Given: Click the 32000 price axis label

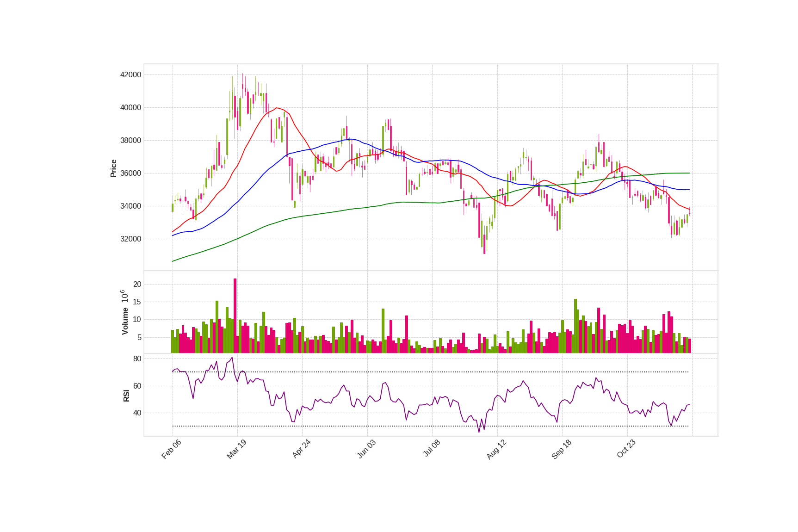Looking at the screenshot, I should pos(130,239).
